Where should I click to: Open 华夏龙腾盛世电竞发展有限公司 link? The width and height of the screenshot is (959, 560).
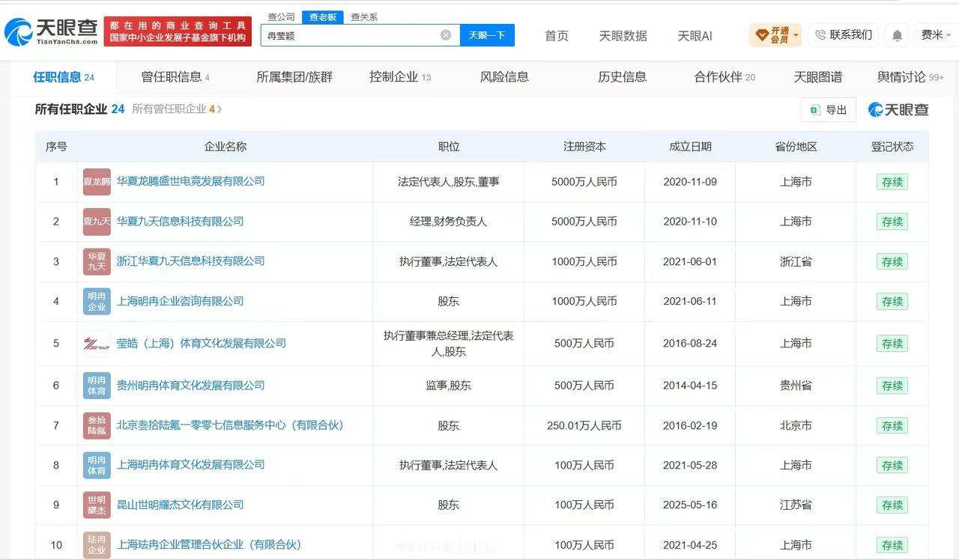(190, 181)
